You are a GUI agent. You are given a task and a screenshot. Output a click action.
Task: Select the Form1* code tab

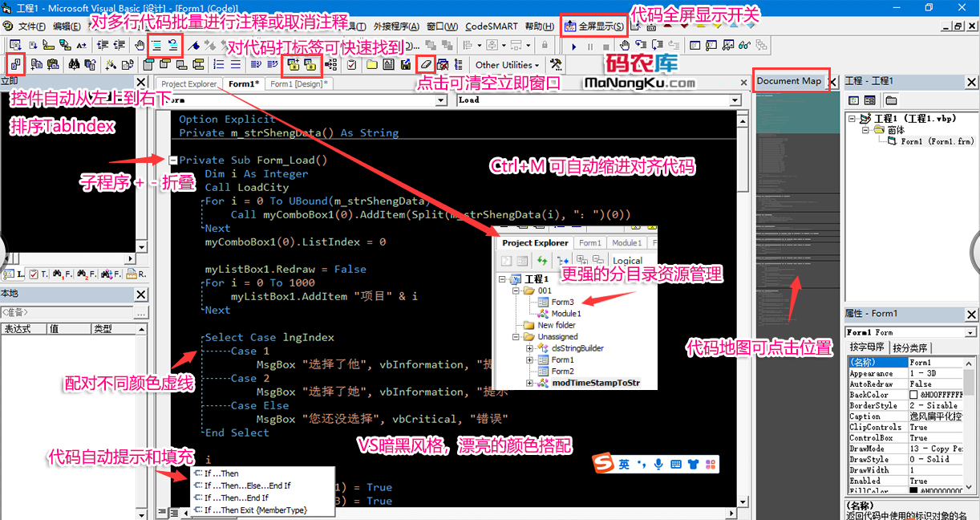point(243,83)
